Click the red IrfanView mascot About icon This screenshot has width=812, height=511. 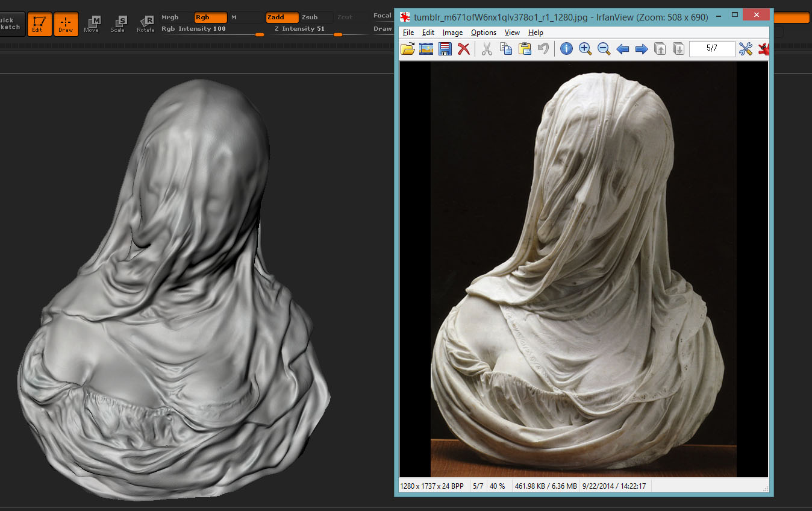pyautogui.click(x=764, y=49)
